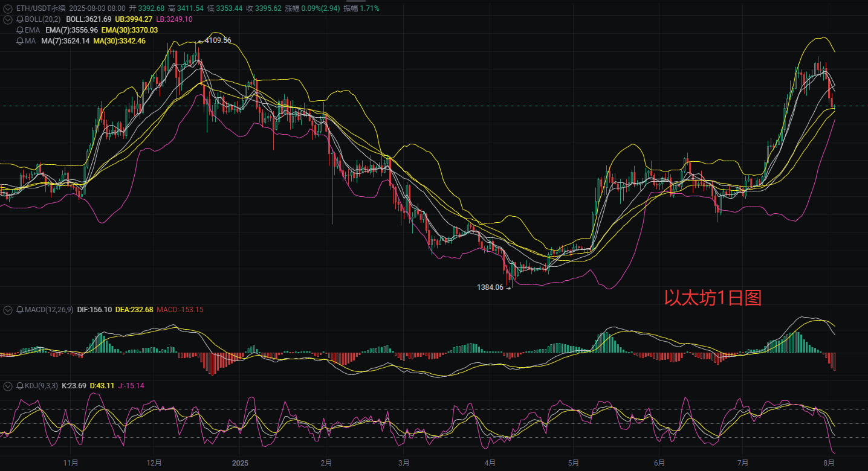Open MACD(12,26,9) indicator settings label
The image size is (868, 471).
point(49,310)
